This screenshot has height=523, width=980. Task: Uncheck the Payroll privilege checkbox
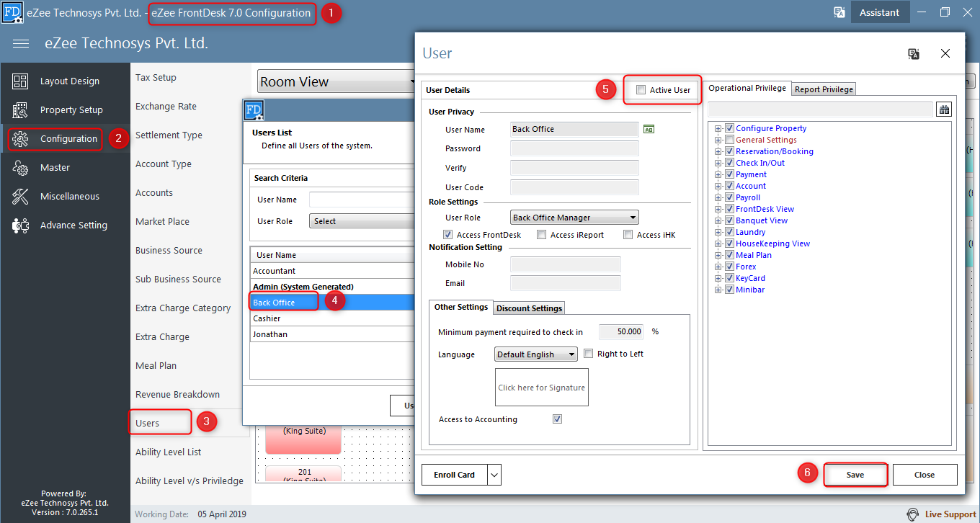[x=729, y=197]
